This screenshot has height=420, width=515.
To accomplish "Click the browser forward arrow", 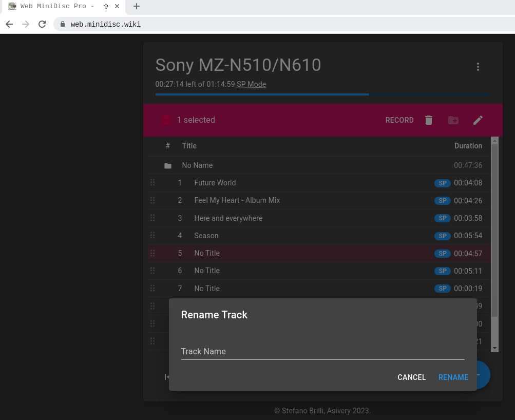I will [x=26, y=24].
